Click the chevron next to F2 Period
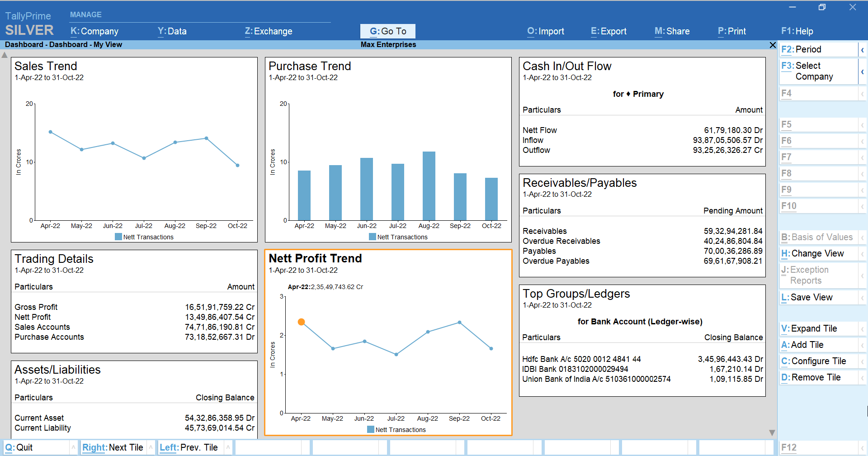868x456 pixels. click(863, 50)
